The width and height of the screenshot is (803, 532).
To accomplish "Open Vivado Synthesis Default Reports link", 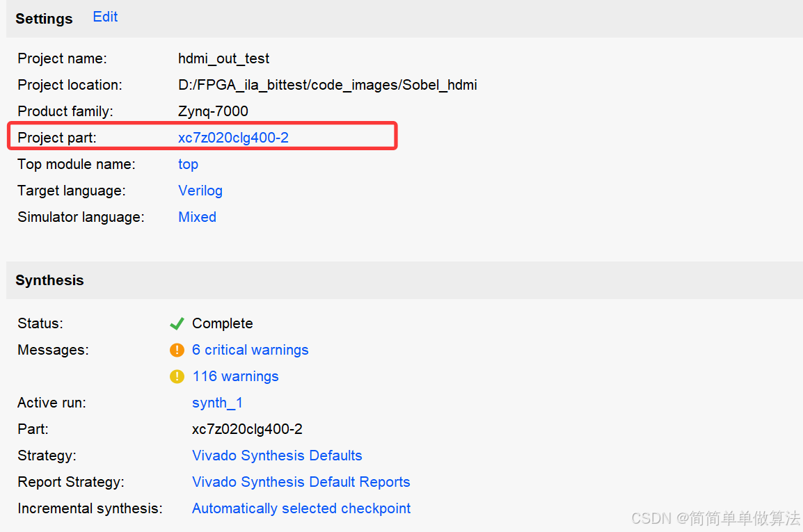I will [x=301, y=482].
